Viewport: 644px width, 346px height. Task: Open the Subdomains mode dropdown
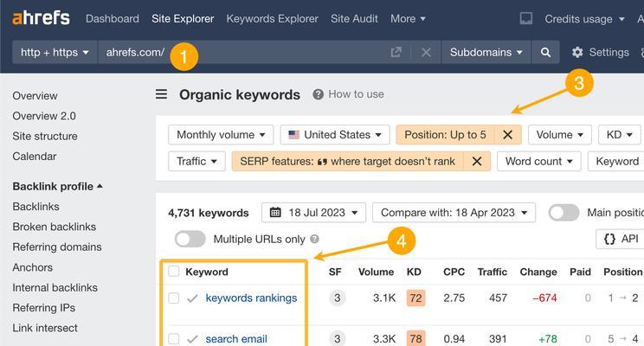(486, 52)
